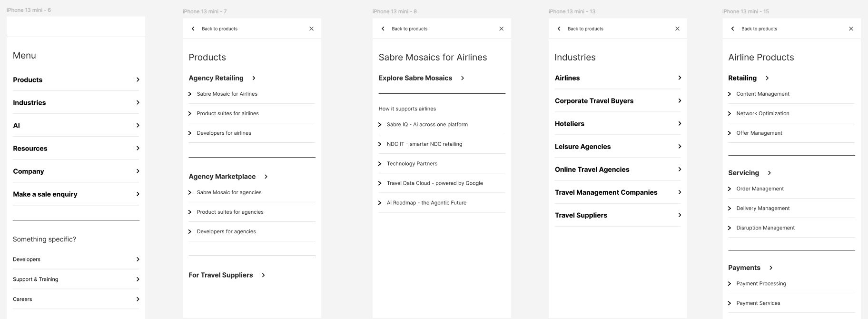The width and height of the screenshot is (868, 319).
Task: Click chevron on Travel Suppliers row
Action: pyautogui.click(x=679, y=215)
